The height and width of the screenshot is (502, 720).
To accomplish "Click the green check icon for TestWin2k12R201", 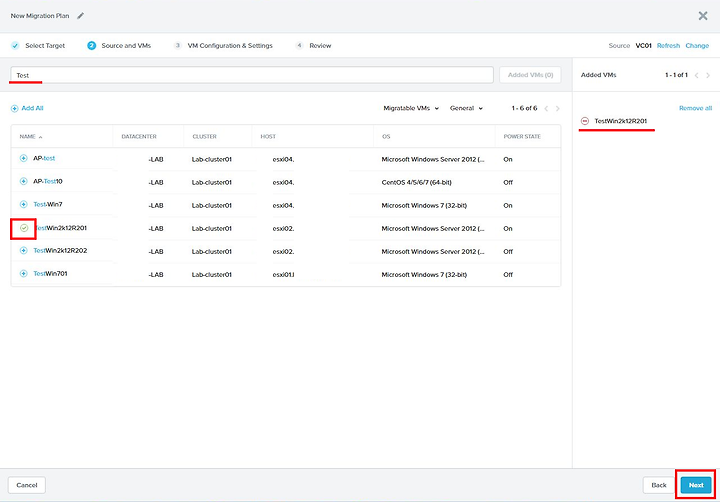I will click(24, 228).
